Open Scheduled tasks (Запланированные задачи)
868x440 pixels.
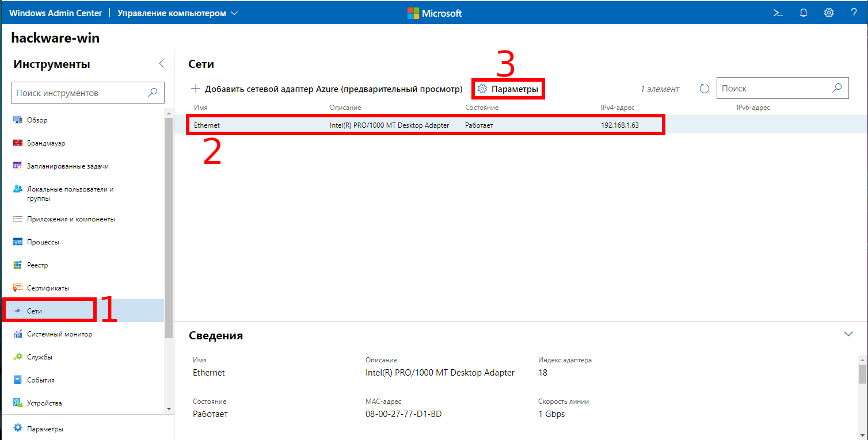[x=67, y=166]
